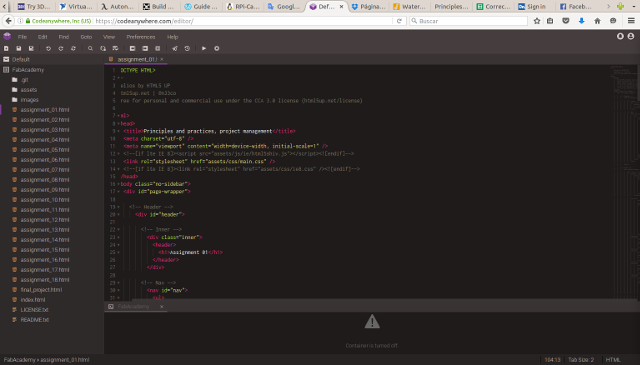
Task: Click the code minimap on editor right
Action: coord(624,182)
